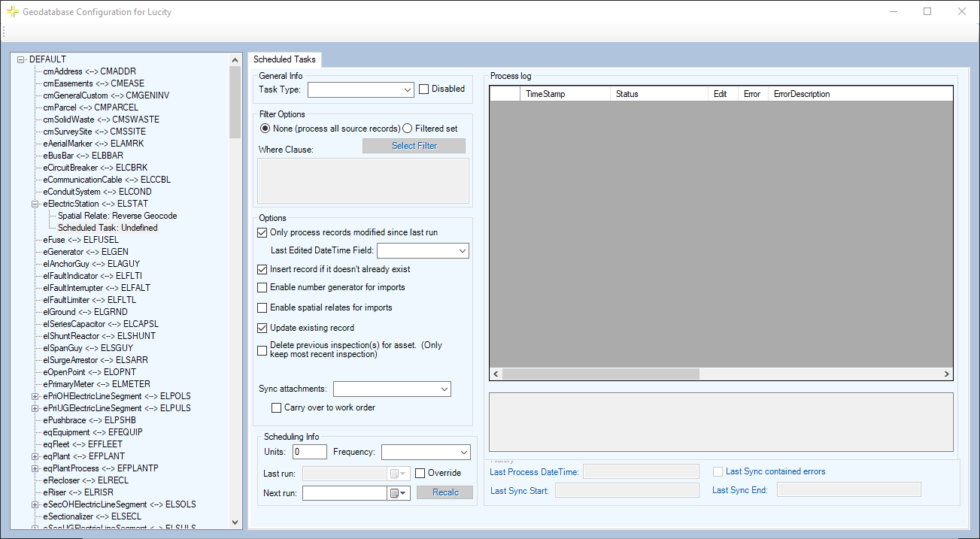The height and width of the screenshot is (539, 980).
Task: Select ePrimaryMeter <--> ELMETER tree item
Action: 96,384
